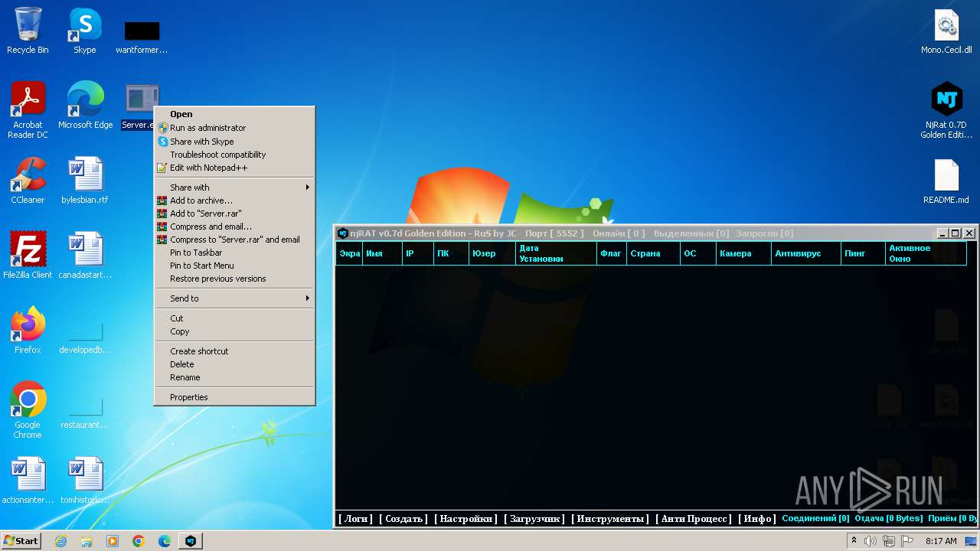Choose Open in the context menu
This screenshot has width=980, height=551.
click(234, 114)
